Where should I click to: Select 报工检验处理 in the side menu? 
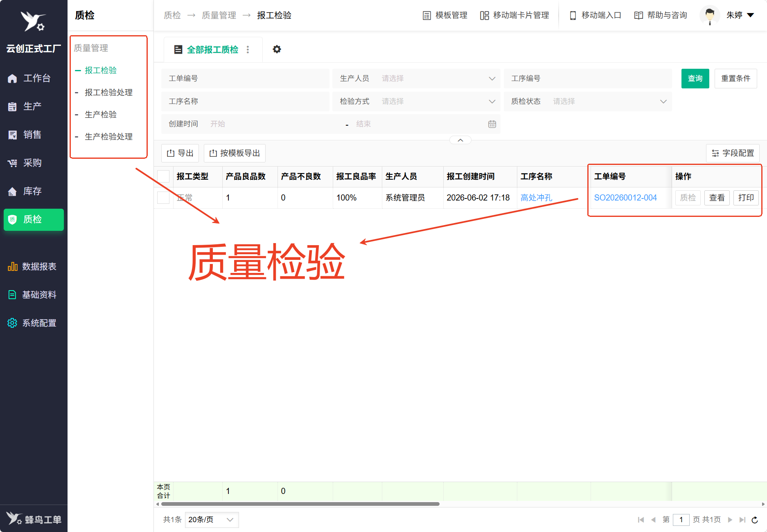[108, 92]
